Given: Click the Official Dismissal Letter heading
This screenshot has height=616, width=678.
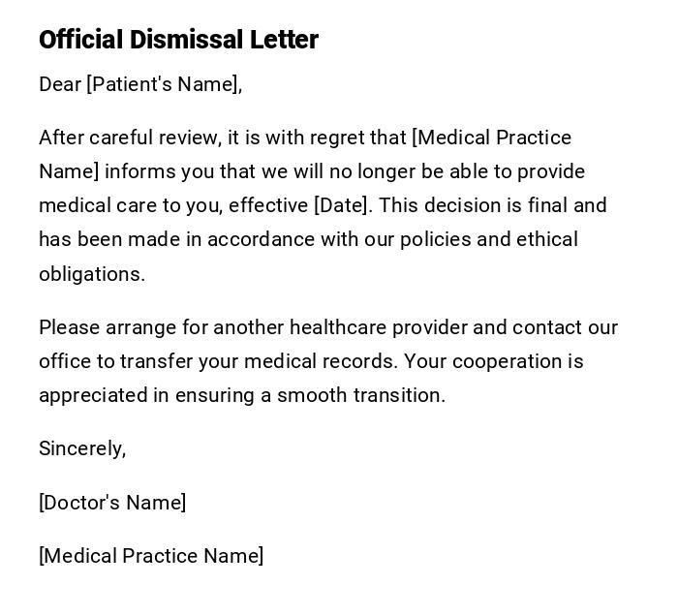Looking at the screenshot, I should point(178,40).
